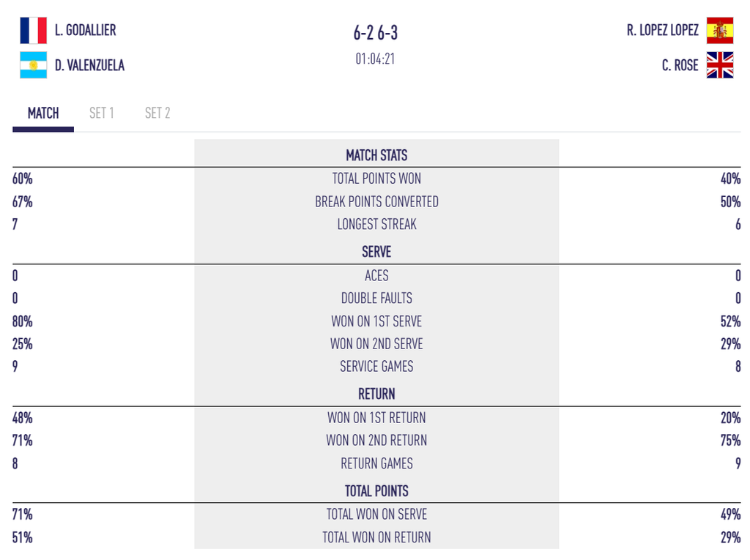Click the 6-2 6-3 match score

pyautogui.click(x=376, y=33)
